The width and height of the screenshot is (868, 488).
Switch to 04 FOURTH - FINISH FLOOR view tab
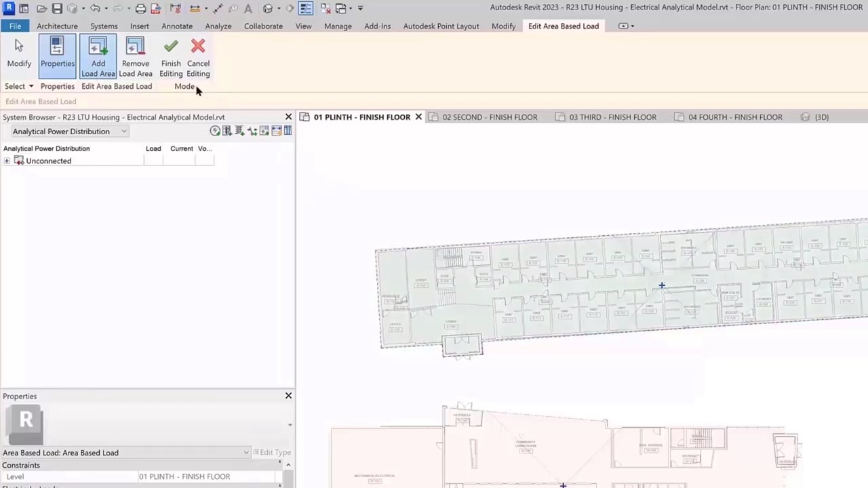pos(735,117)
